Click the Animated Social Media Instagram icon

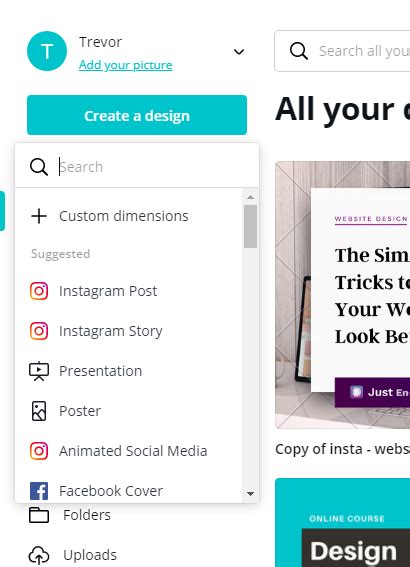pyautogui.click(x=39, y=451)
